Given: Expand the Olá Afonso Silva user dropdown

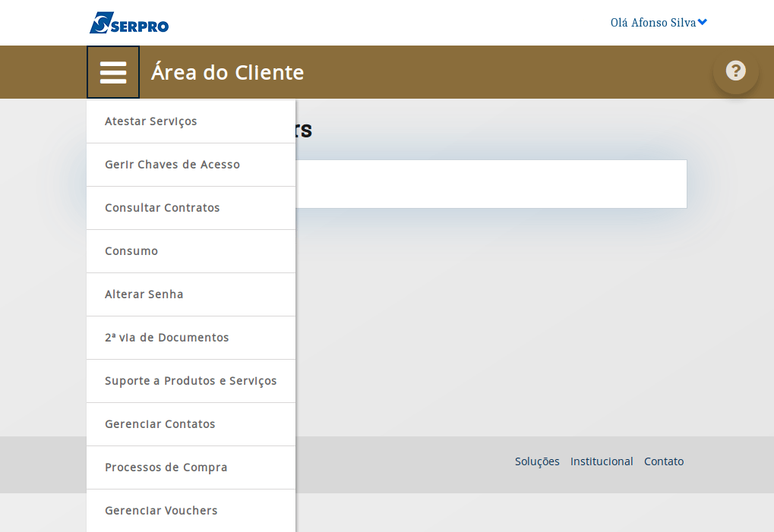Looking at the screenshot, I should pos(653,23).
